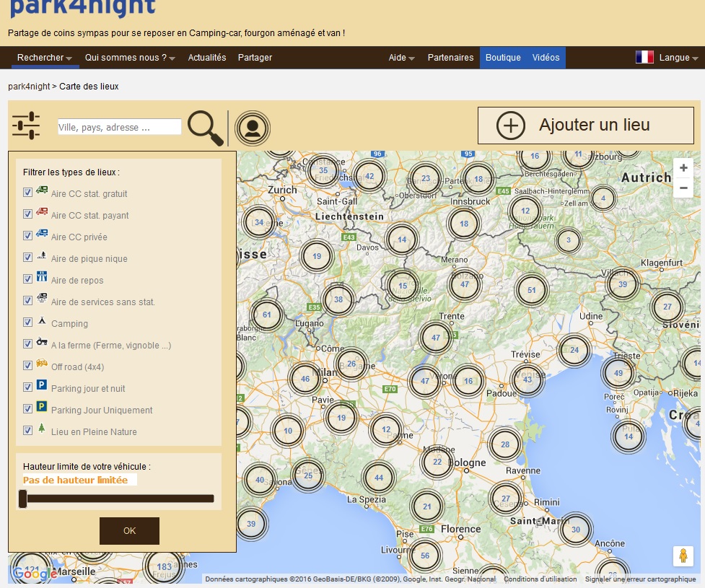Viewport: 705px width, 588px height.
Task: Open the Actualités menu item
Action: click(x=207, y=58)
